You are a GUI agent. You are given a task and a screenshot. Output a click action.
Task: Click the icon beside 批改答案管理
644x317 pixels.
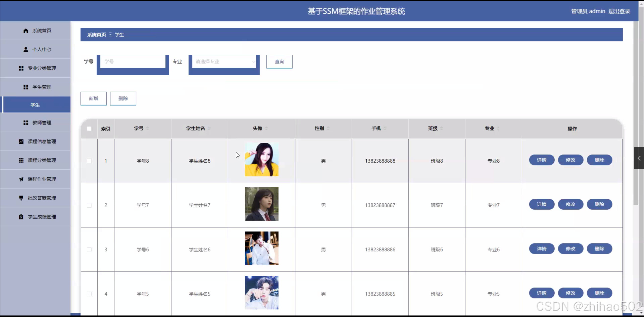21,198
